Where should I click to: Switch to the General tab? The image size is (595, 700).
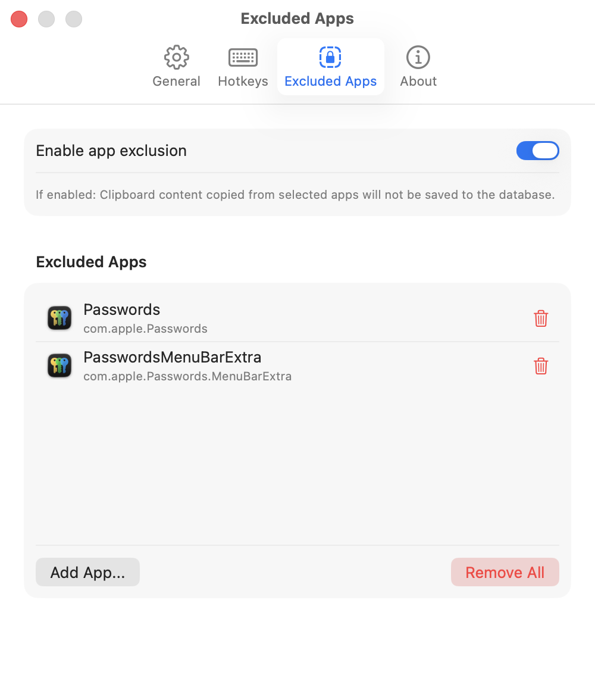pyautogui.click(x=176, y=67)
